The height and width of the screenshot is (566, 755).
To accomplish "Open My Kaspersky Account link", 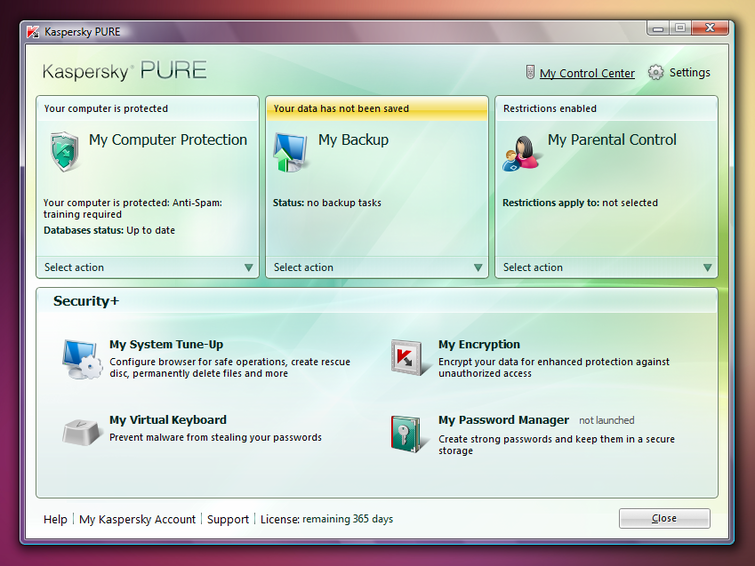I will tap(137, 519).
